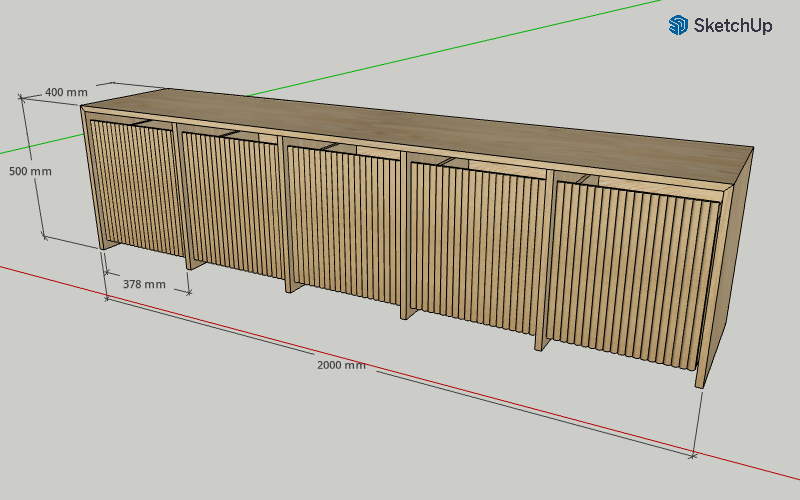This screenshot has width=800, height=500.
Task: Select the 400 mm depth dimension label
Action: pyautogui.click(x=66, y=92)
